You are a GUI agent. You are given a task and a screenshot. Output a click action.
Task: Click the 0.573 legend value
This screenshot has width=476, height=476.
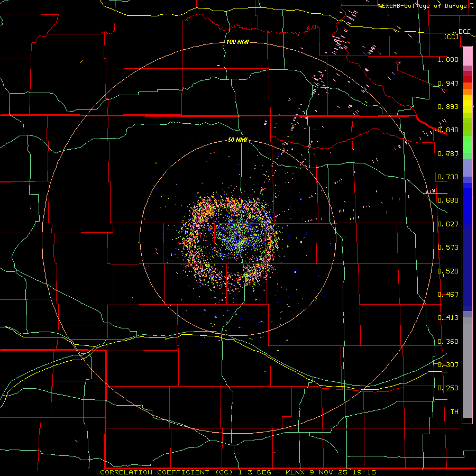tap(448, 248)
